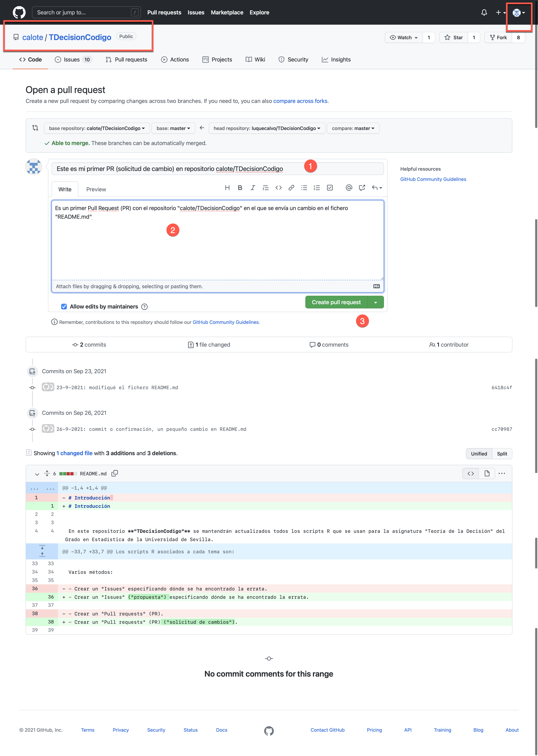
Task: Open the user avatar menu
Action: click(x=518, y=13)
